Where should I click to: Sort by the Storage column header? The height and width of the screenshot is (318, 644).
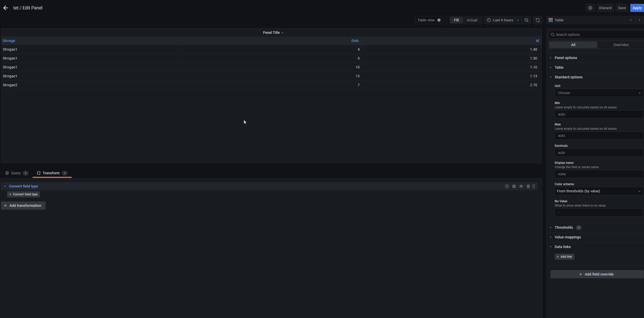point(9,41)
